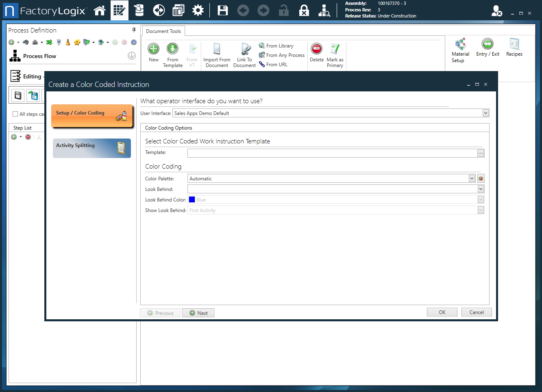542x392 pixels.
Task: Expand the Look Behind dropdown
Action: coord(481,189)
